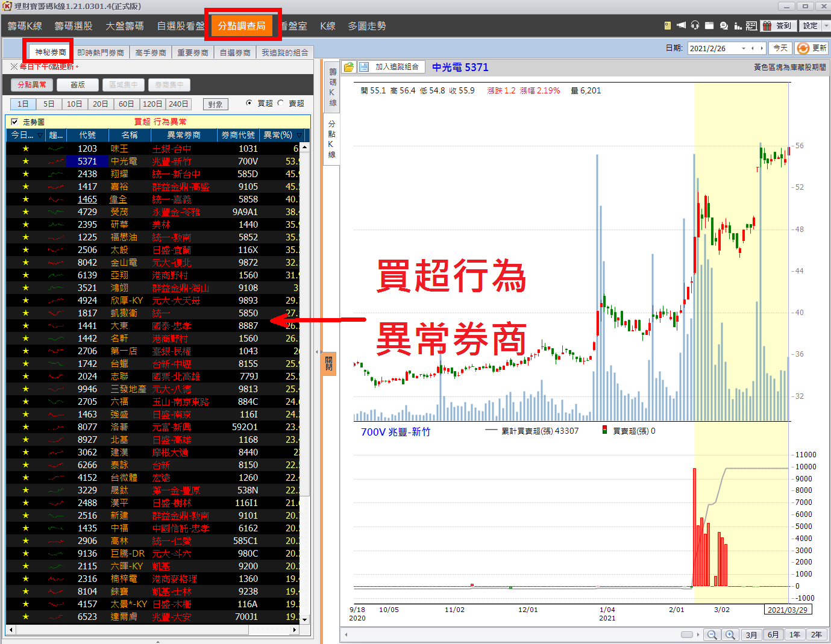The width and height of the screenshot is (831, 644).
Task: Set the chart range to 2年
Action: pyautogui.click(x=817, y=635)
